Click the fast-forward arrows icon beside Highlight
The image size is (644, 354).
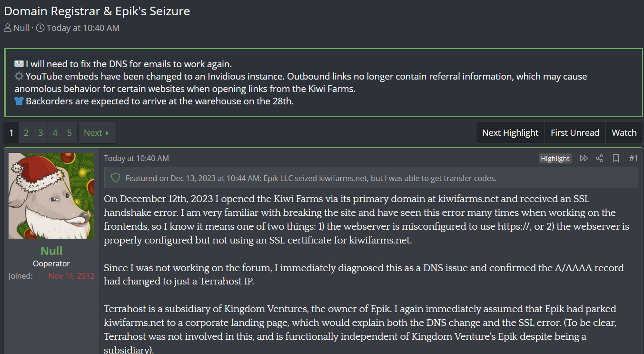[x=584, y=158]
